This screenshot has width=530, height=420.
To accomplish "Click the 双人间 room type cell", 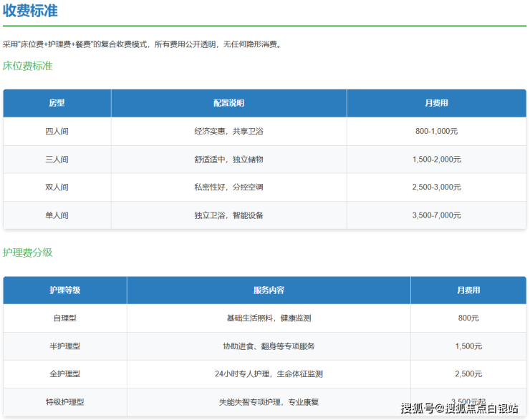I will 57,187.
